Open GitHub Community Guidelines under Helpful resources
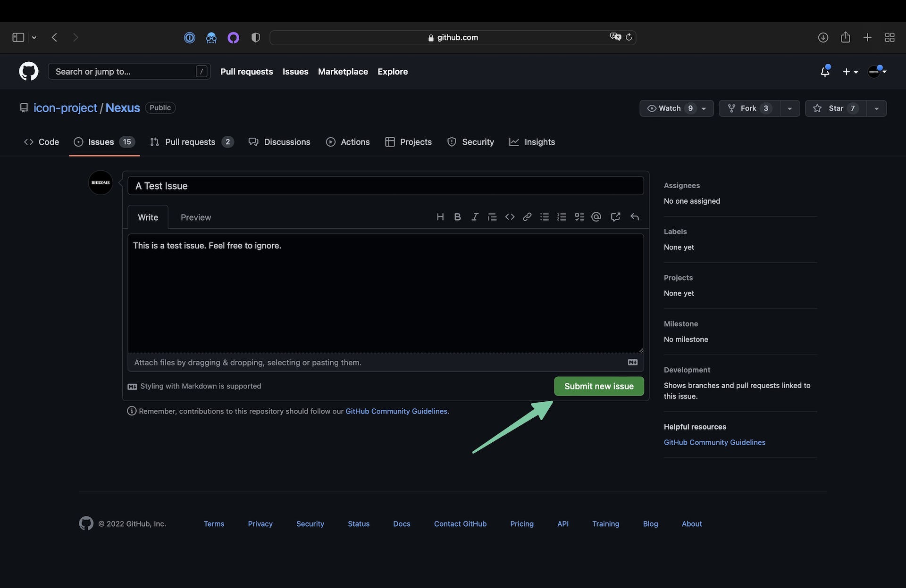The width and height of the screenshot is (906, 588). click(x=714, y=442)
